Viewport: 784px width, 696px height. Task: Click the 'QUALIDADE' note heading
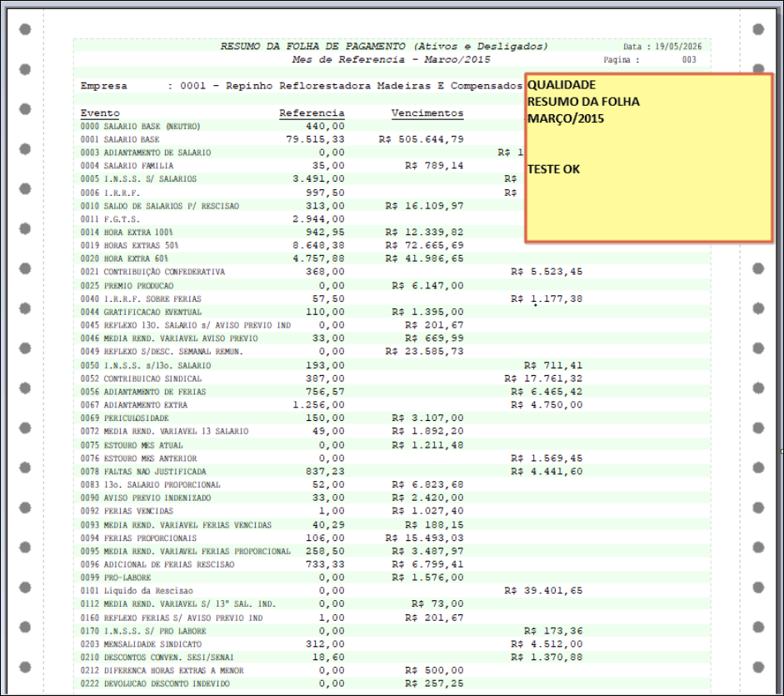pos(562,84)
